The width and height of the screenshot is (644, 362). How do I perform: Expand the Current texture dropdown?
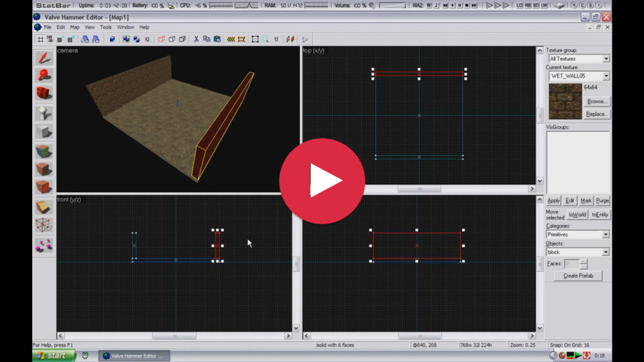(x=606, y=76)
